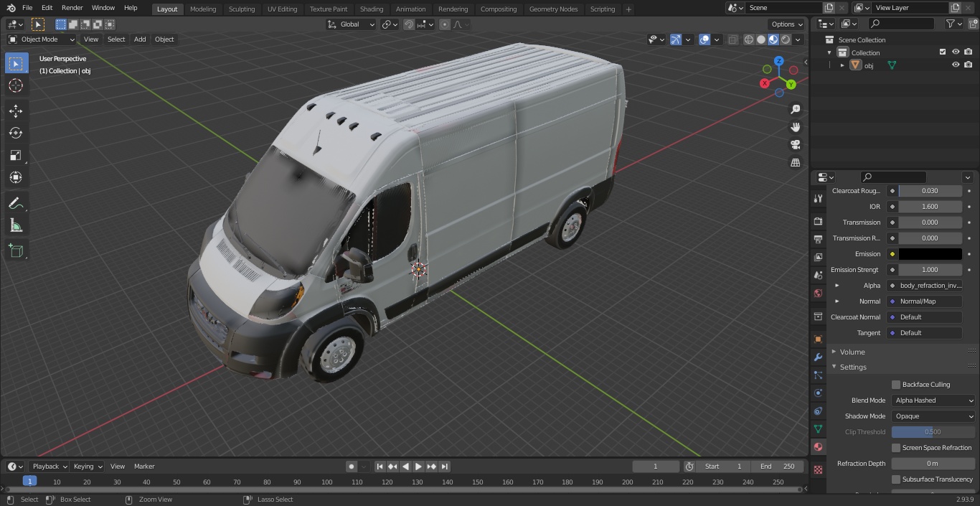Open the World properties tab
Viewport: 980px width, 506px height.
tap(818, 293)
